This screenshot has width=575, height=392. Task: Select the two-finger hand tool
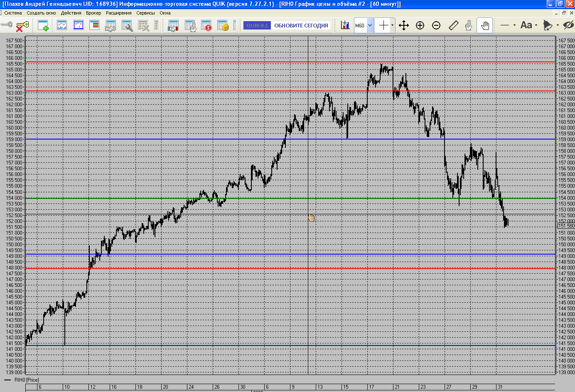(x=469, y=25)
